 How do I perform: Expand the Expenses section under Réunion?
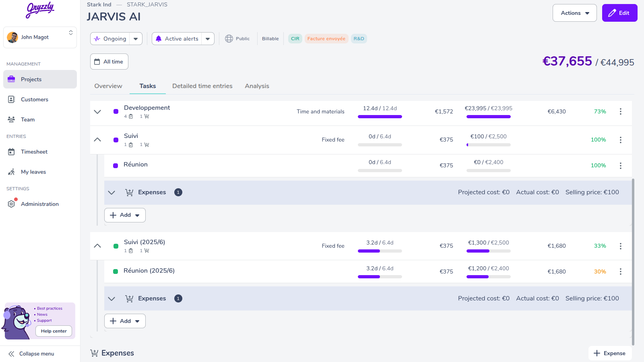[x=111, y=193]
